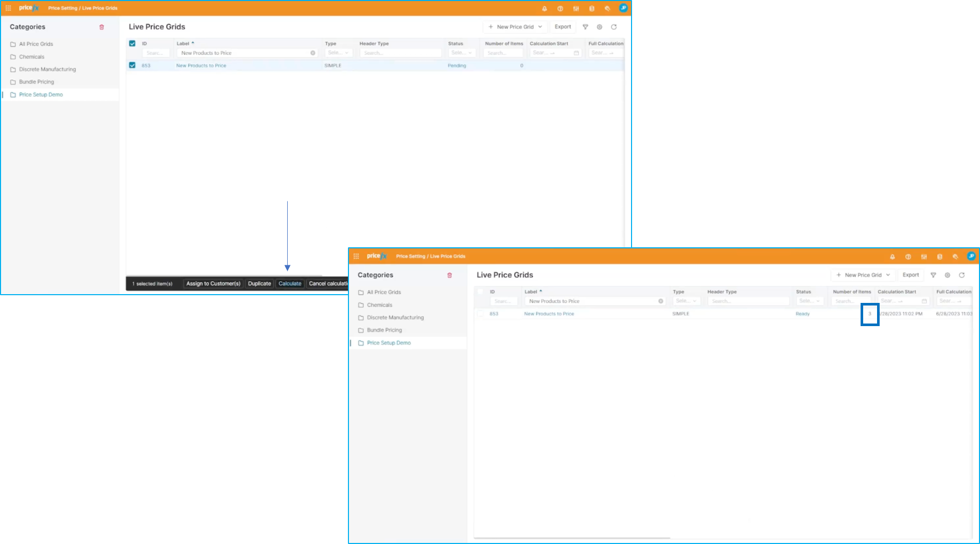This screenshot has height=544, width=980.
Task: Select Bundle Pricing category in lower-right window
Action: 384,330
